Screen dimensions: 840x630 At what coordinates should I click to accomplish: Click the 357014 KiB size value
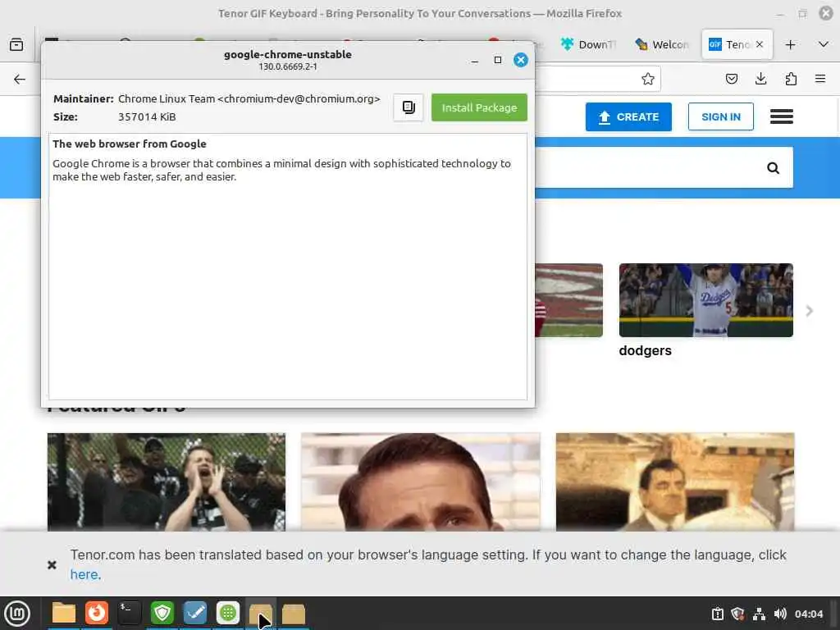[x=147, y=116]
